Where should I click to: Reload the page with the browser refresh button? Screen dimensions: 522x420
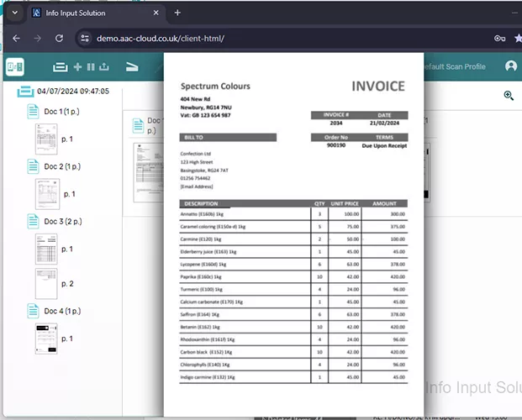click(x=59, y=39)
